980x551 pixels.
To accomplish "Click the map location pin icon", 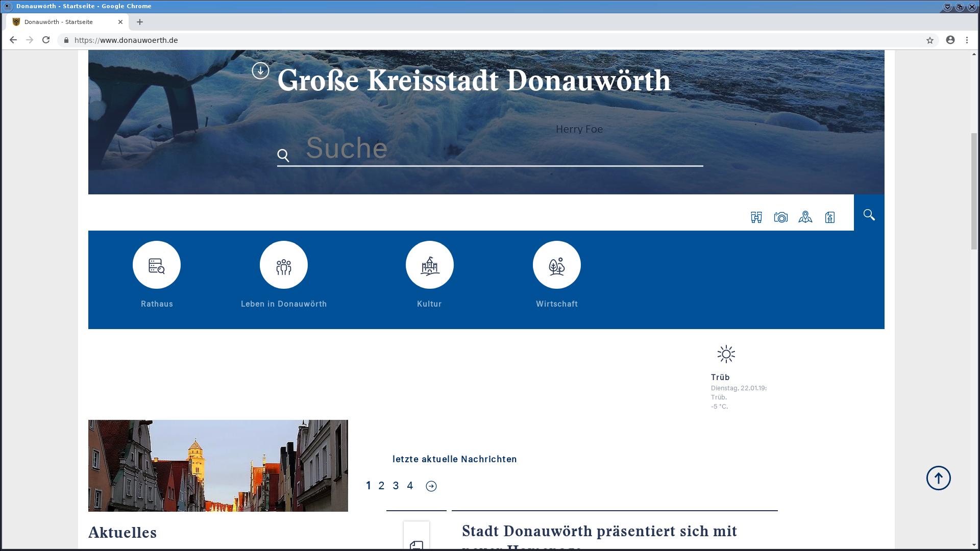I will pyautogui.click(x=805, y=217).
